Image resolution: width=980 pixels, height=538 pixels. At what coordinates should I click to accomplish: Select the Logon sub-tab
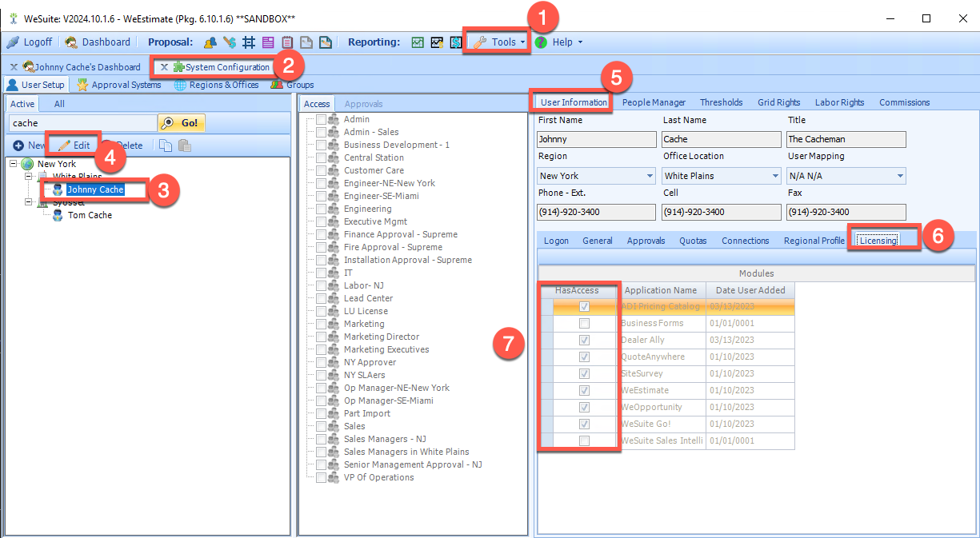click(557, 241)
